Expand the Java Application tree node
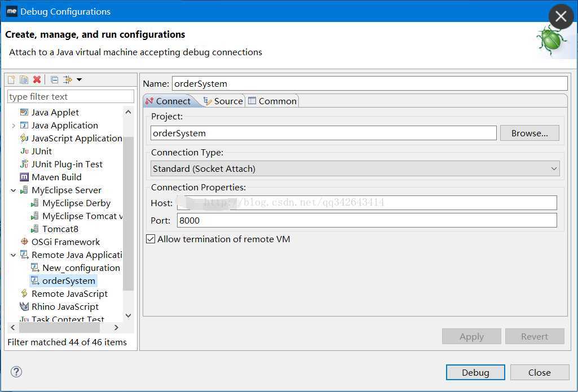 point(14,126)
